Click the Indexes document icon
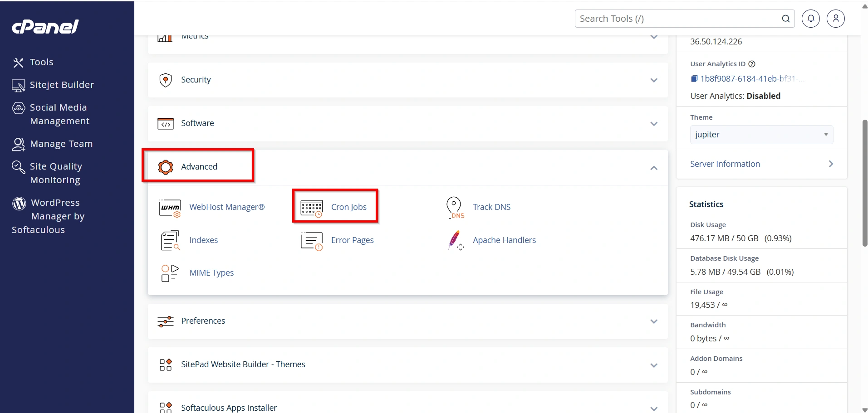Screen dimensions: 868x413 (x=170, y=241)
